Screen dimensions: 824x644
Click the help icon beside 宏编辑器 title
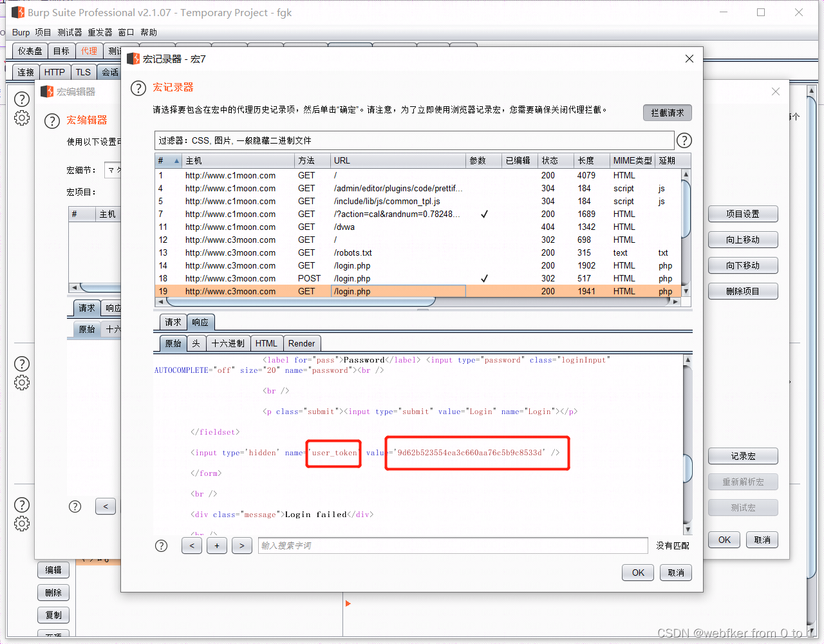tap(52, 121)
